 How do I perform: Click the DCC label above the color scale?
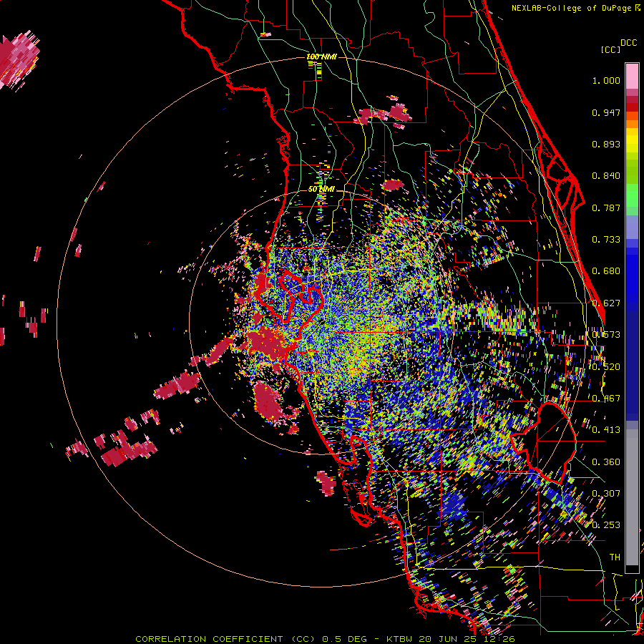pyautogui.click(x=628, y=43)
